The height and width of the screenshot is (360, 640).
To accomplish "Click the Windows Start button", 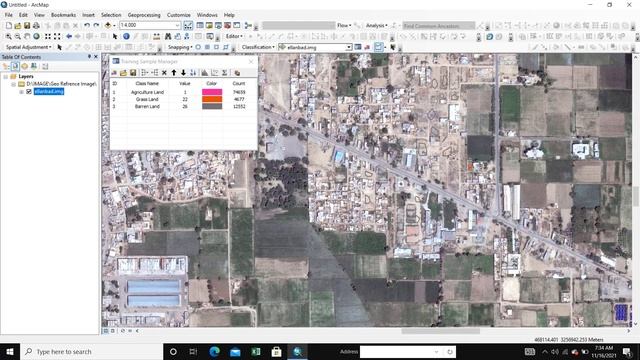I will [x=10, y=351].
